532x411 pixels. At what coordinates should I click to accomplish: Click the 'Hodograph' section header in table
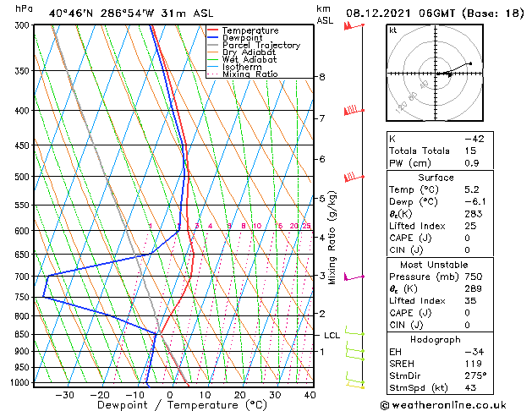[436, 340]
